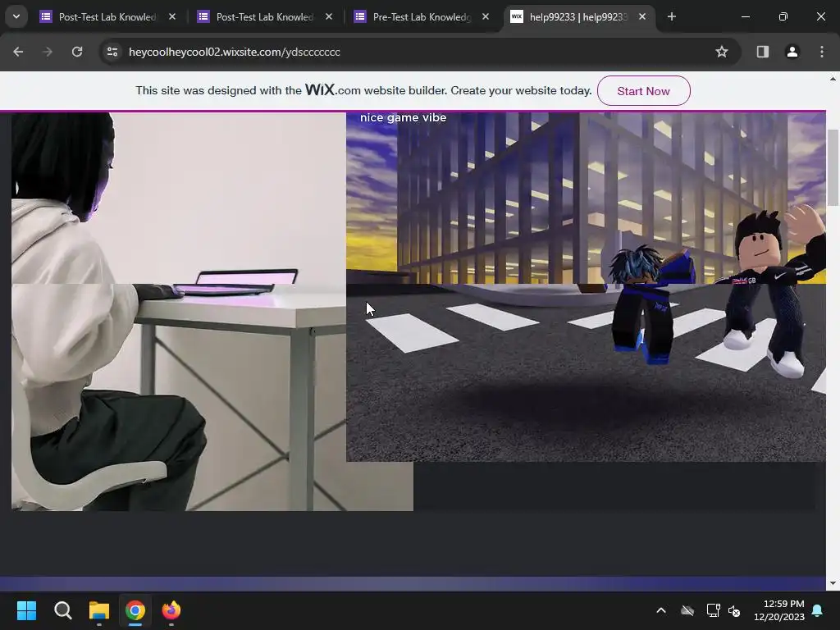Close the second Post-Test Lab Knowledge tab
This screenshot has width=840, height=630.
(329, 16)
